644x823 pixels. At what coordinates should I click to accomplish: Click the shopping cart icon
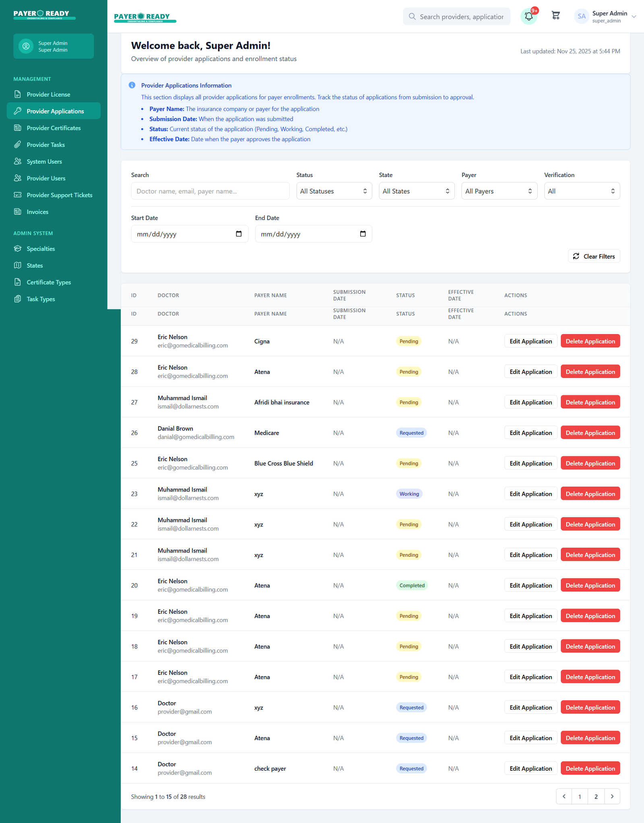click(x=556, y=16)
